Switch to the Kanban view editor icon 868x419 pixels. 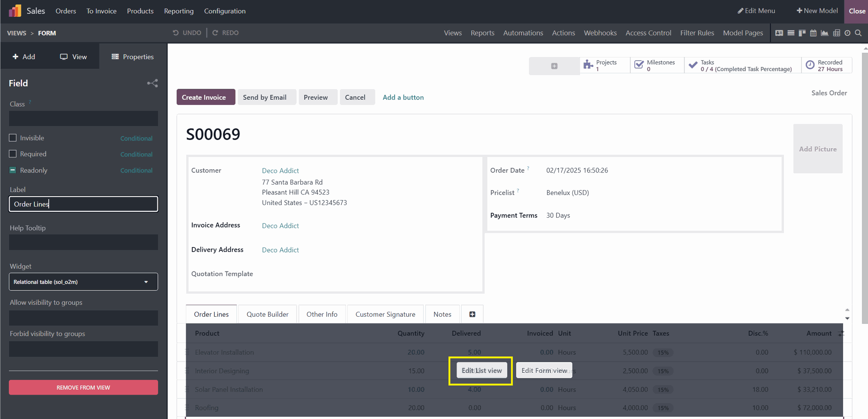point(802,33)
